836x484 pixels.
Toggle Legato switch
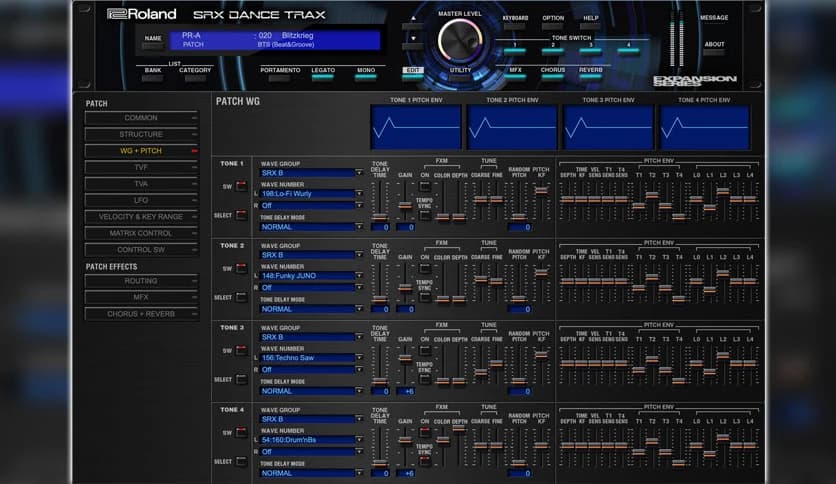(x=323, y=78)
